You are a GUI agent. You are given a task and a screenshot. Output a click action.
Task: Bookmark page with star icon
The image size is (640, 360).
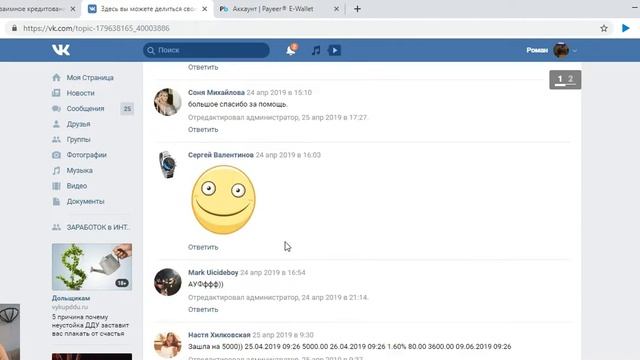coord(604,28)
